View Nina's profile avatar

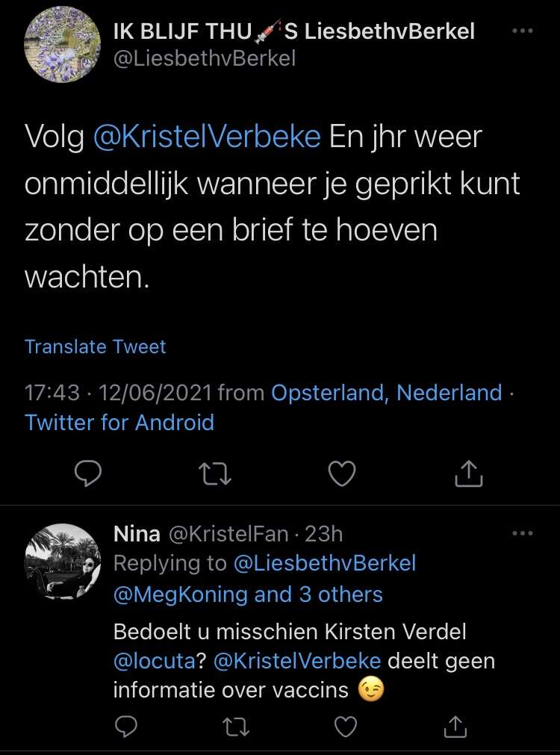coord(63,561)
